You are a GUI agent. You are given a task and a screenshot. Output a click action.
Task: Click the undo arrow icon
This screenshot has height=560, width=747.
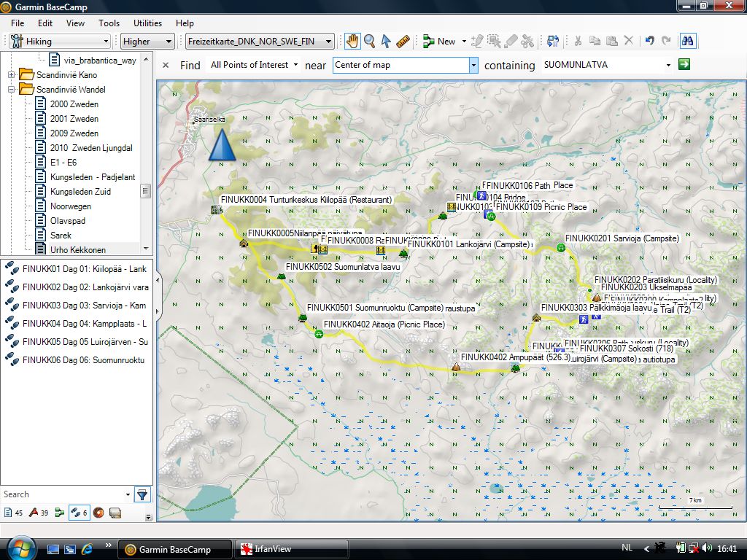[x=649, y=42]
